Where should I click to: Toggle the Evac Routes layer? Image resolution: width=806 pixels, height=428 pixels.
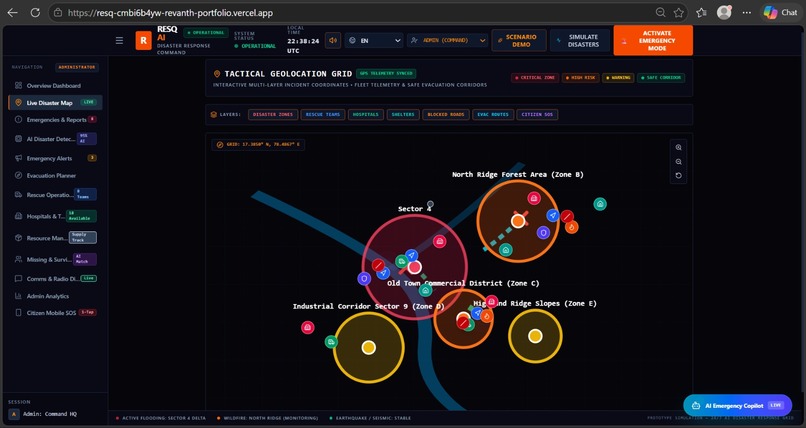492,115
